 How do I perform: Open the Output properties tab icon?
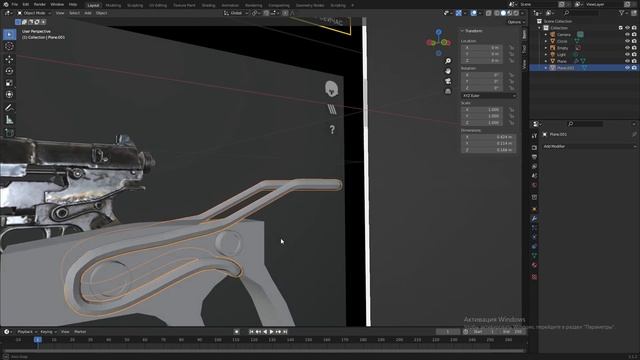[534, 157]
